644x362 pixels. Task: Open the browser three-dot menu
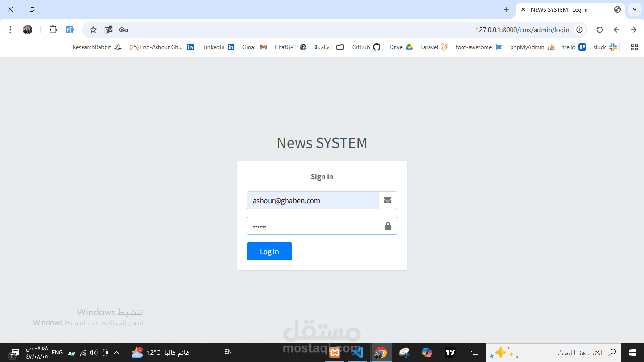point(10,29)
